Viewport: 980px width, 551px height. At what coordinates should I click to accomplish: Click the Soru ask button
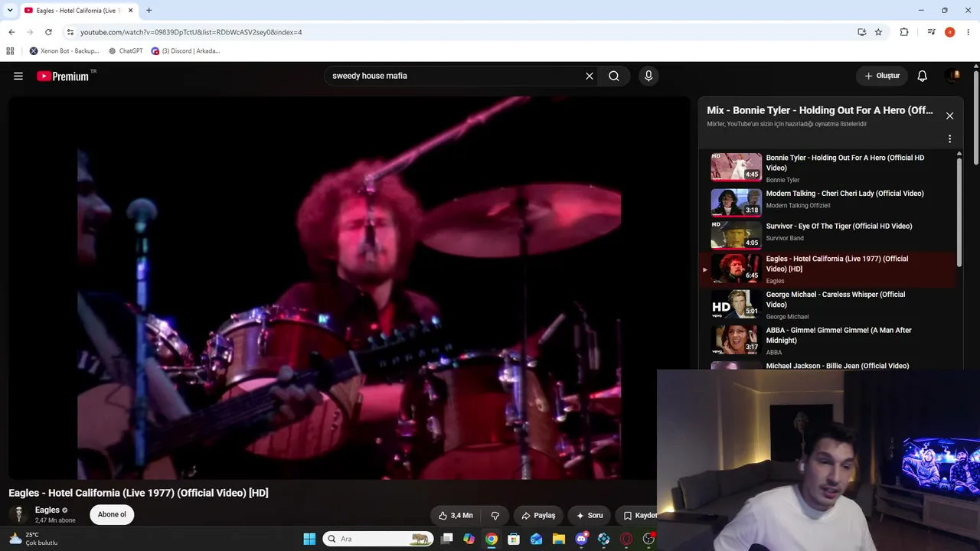[x=590, y=516]
